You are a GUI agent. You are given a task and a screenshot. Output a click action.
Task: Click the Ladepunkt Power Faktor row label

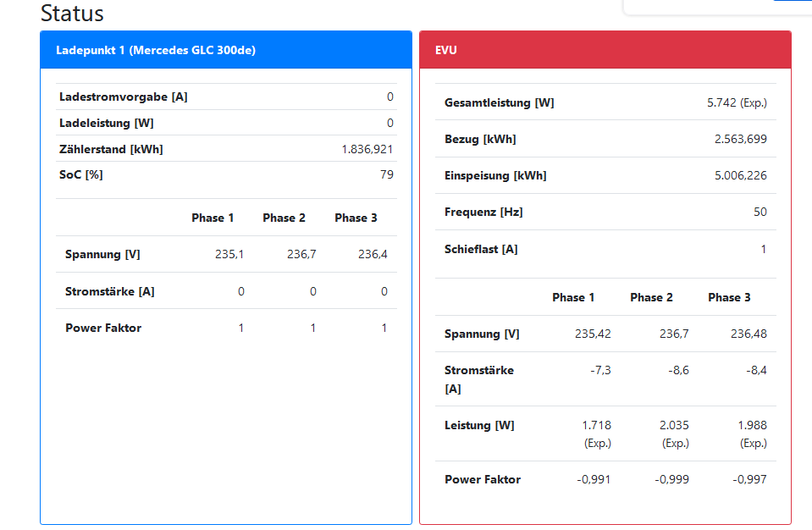[103, 328]
